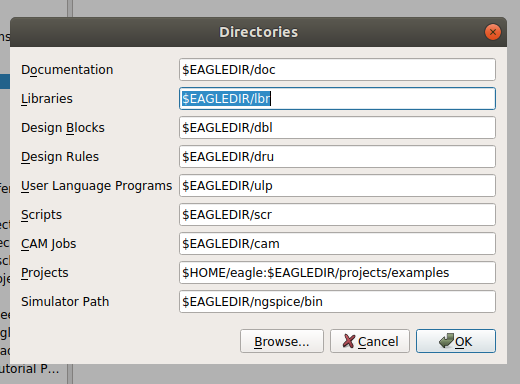Place cursor in Design Rules field
520x384 pixels.
click(337, 157)
